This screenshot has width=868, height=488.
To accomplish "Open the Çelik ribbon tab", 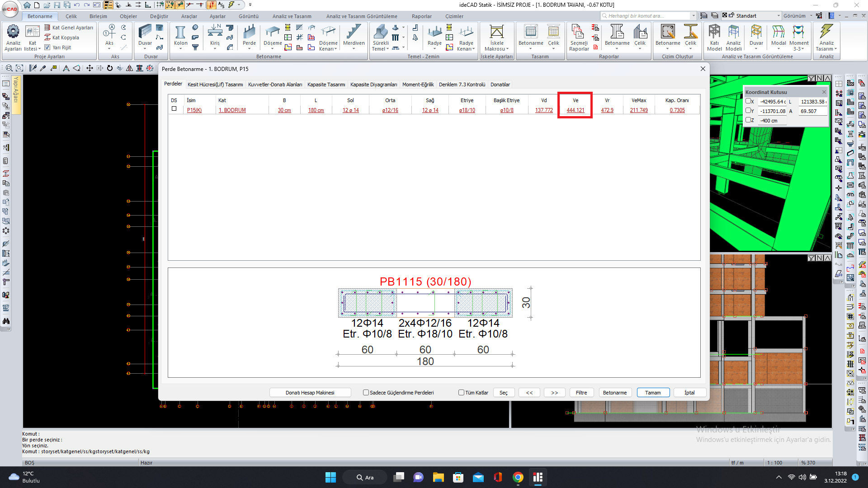I will (71, 16).
